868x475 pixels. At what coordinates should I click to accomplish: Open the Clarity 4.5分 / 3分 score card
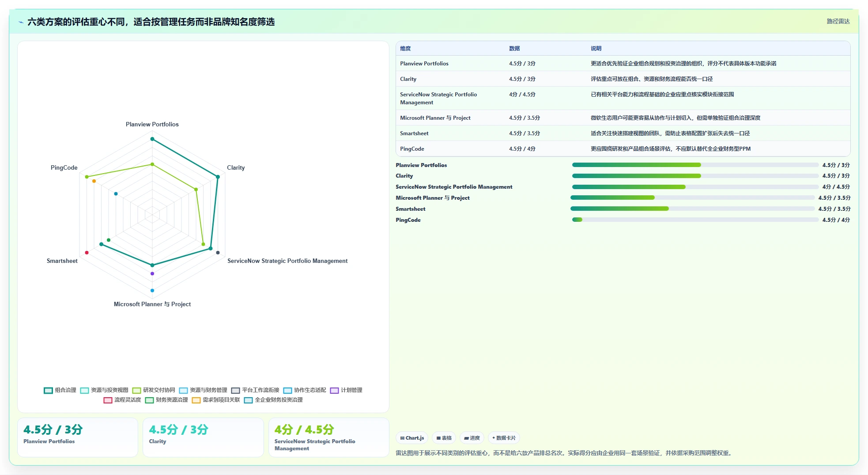tap(203, 437)
